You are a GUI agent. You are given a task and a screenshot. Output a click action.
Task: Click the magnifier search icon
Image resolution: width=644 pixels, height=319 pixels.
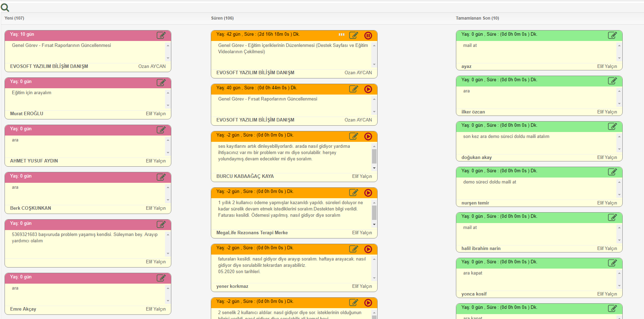(5, 7)
